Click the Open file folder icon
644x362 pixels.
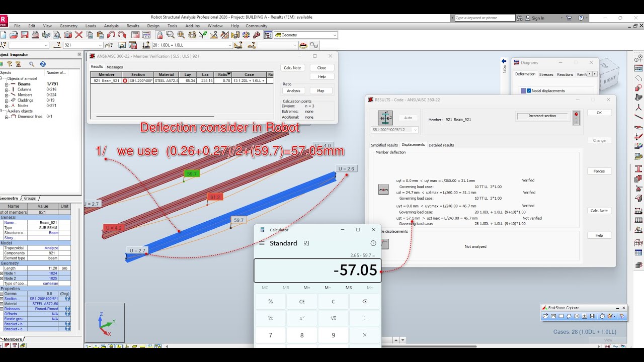14,35
